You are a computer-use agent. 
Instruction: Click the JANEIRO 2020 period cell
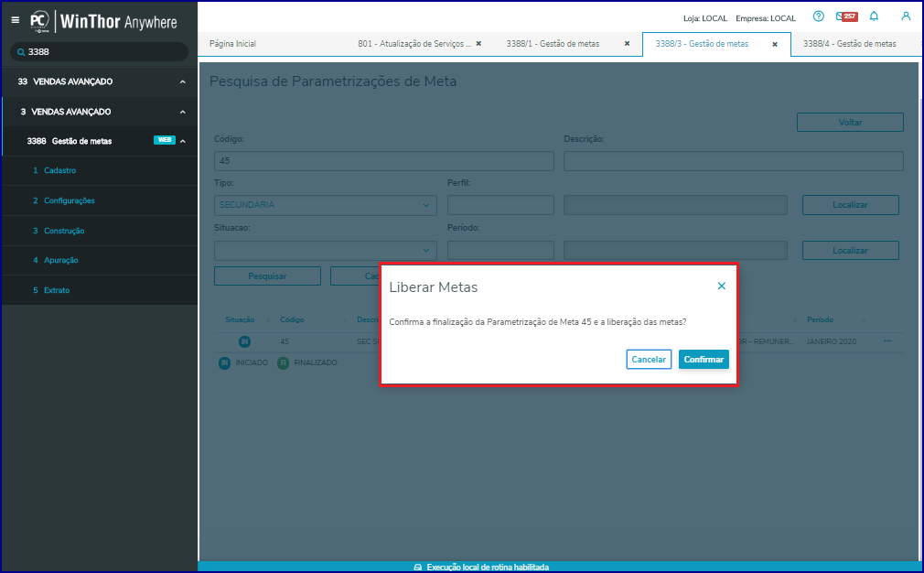point(832,341)
